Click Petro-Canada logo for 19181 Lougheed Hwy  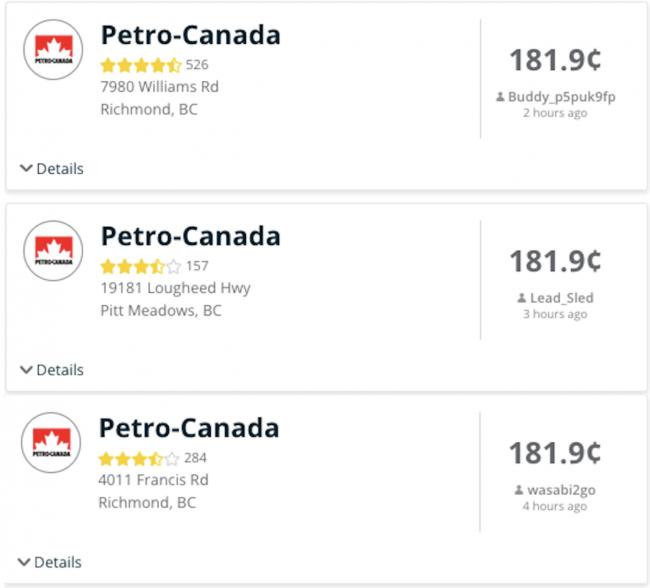coord(53,250)
